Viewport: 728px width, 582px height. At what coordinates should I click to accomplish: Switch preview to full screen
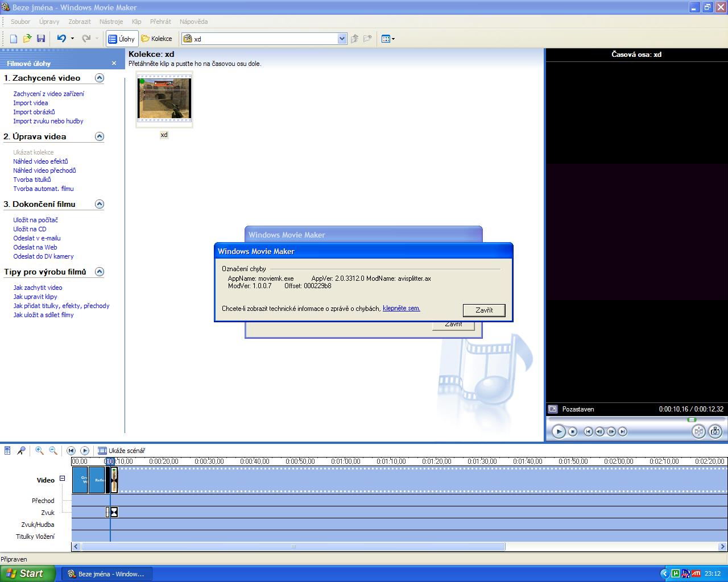552,409
